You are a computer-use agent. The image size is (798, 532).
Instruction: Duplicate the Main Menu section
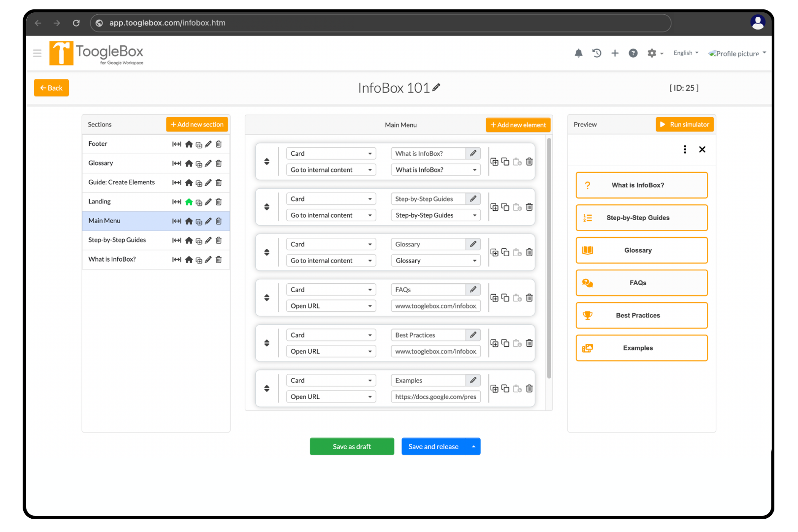(199, 221)
